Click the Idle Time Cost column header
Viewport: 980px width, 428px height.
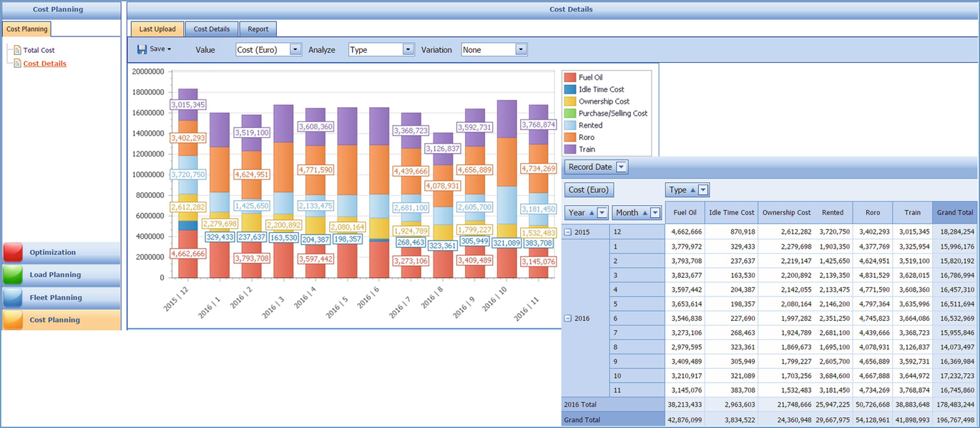tap(731, 212)
